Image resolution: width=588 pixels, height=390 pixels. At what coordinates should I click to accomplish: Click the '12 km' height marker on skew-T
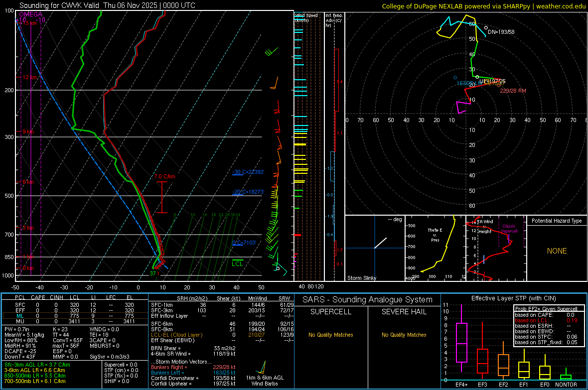(x=30, y=77)
